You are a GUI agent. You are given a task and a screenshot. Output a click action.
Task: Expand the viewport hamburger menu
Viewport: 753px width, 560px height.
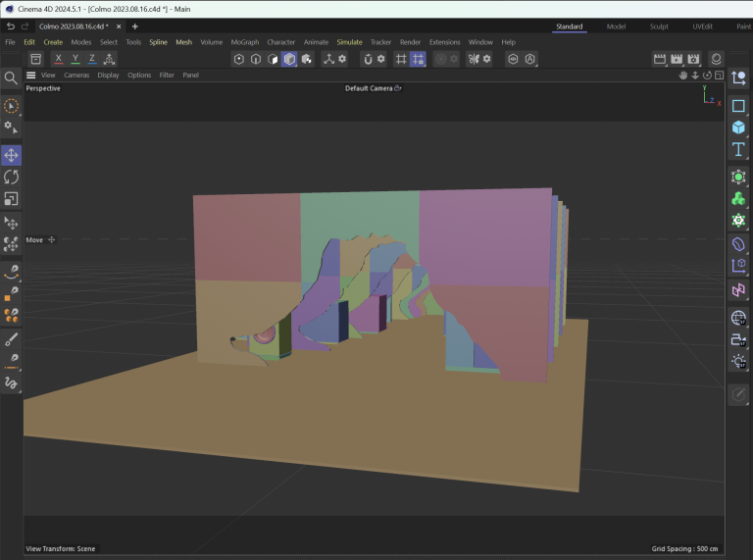point(30,75)
